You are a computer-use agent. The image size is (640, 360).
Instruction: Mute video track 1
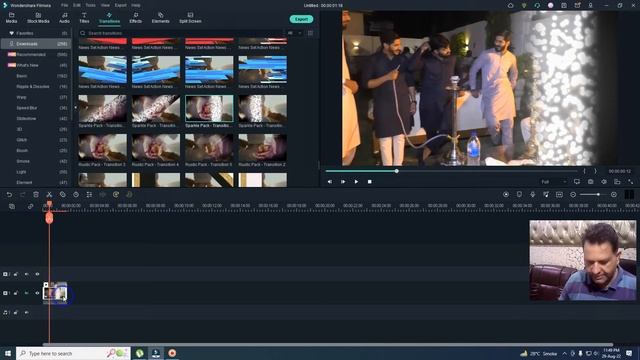tap(27, 293)
